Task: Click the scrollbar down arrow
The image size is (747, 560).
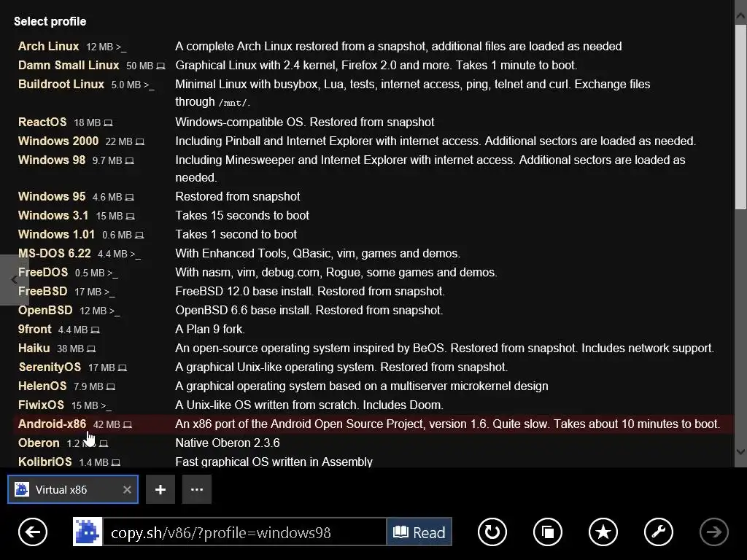Action: click(740, 451)
